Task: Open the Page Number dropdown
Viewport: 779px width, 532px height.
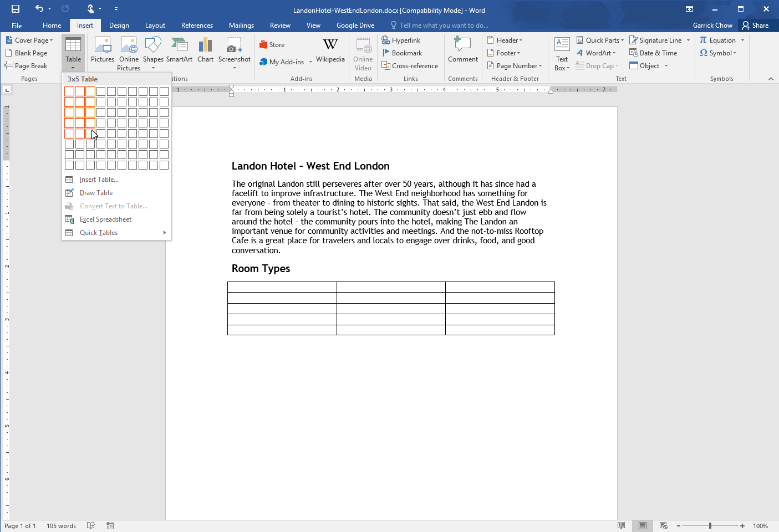Action: click(515, 65)
